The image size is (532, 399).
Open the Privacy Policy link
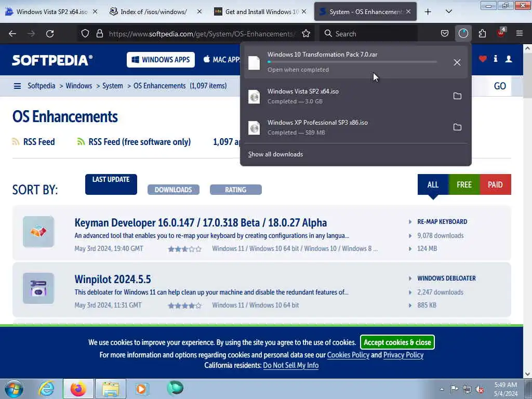click(x=403, y=355)
